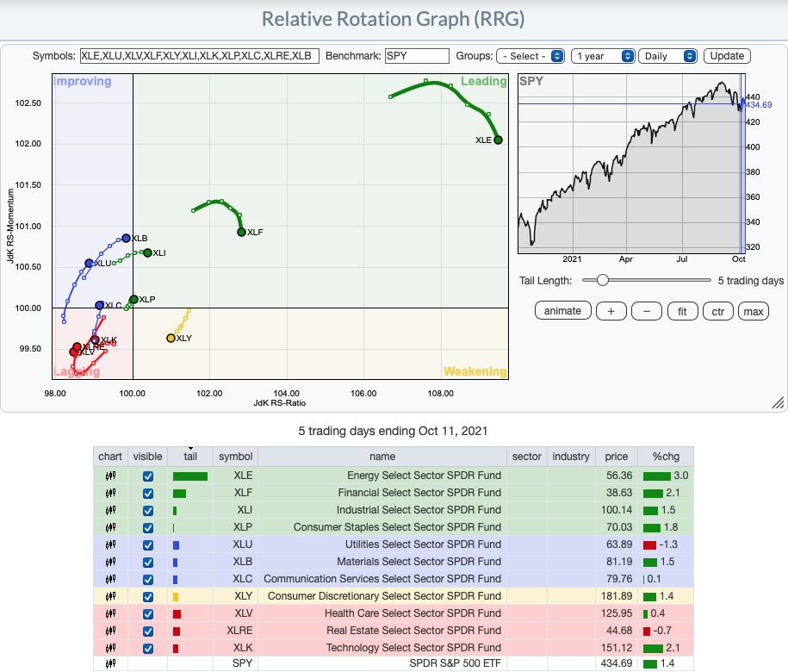Open candlestick chart icon for XLRE row
This screenshot has height=672, width=788.
click(x=110, y=631)
